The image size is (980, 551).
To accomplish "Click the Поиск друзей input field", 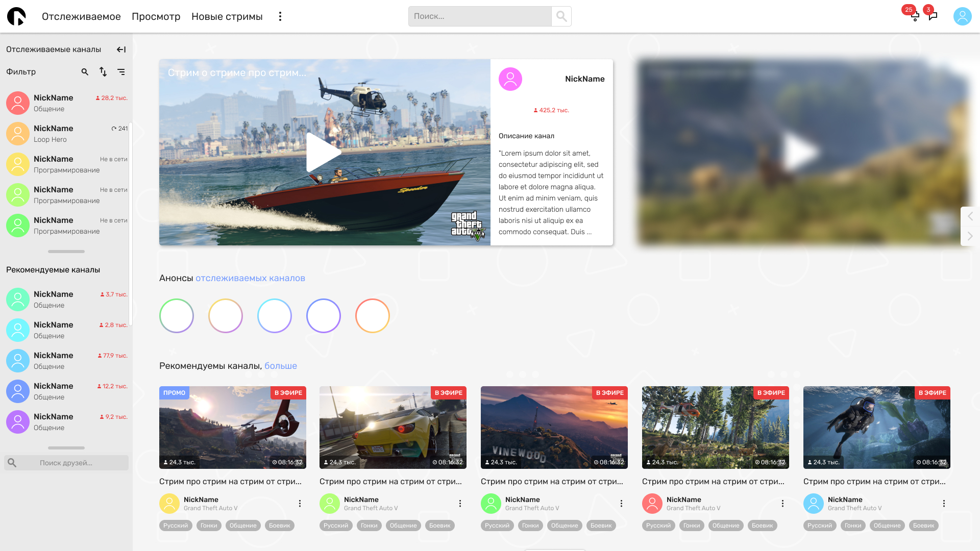I will point(66,463).
